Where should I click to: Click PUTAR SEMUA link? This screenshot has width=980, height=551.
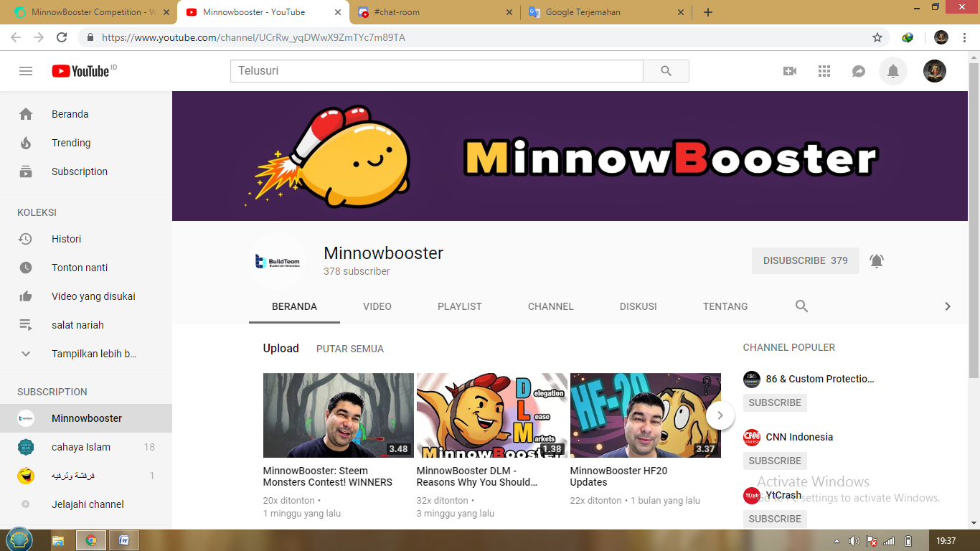[x=350, y=349]
